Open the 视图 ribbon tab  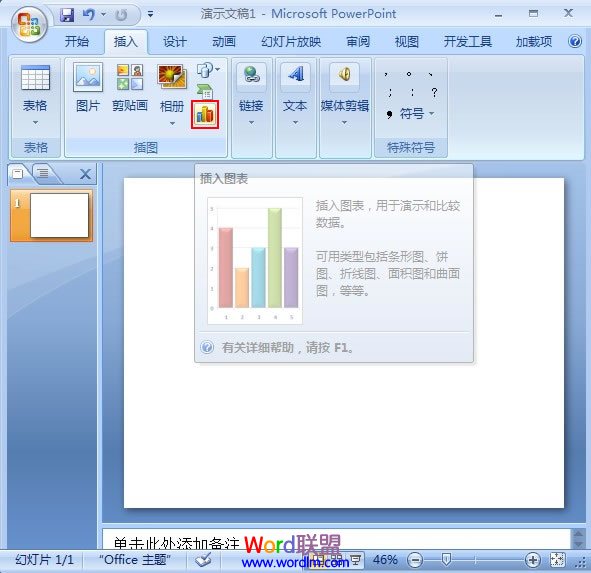[x=407, y=41]
